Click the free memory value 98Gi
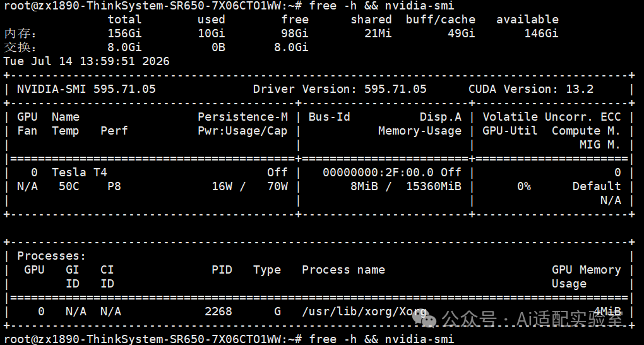Screen dimensions: 644x345 pos(294,33)
